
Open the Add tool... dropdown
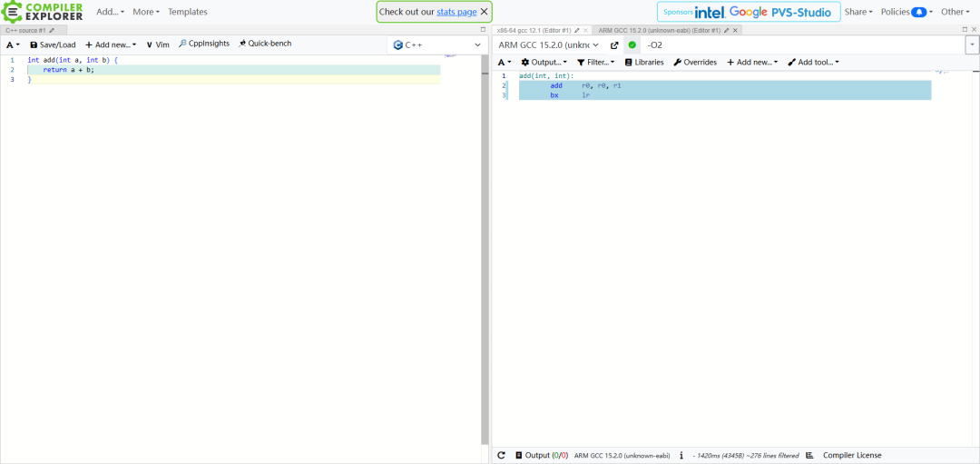click(x=813, y=62)
